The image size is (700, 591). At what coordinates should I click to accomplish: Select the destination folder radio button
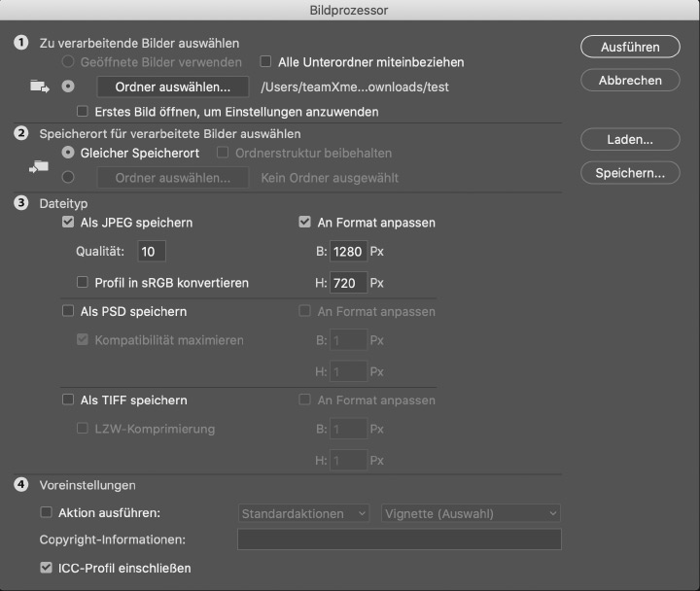68,177
